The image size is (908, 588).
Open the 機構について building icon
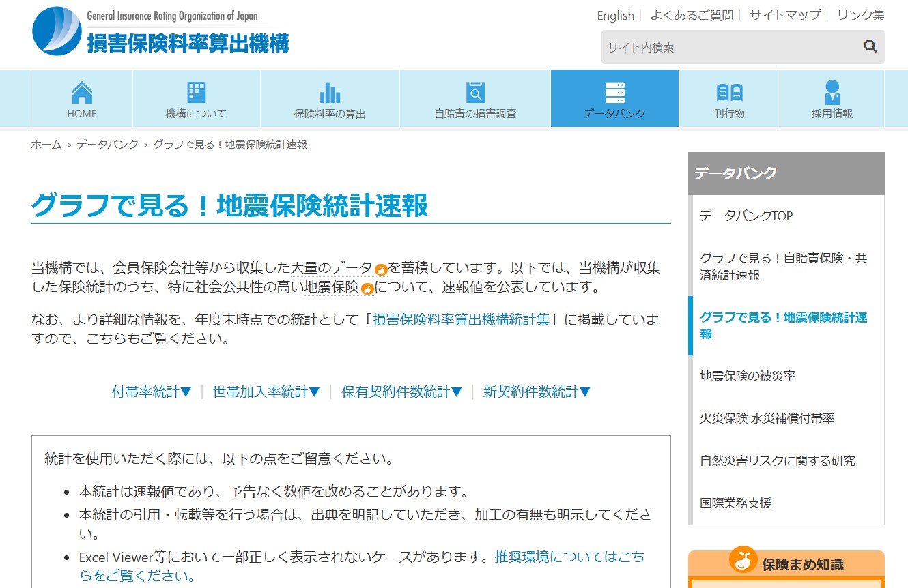196,92
